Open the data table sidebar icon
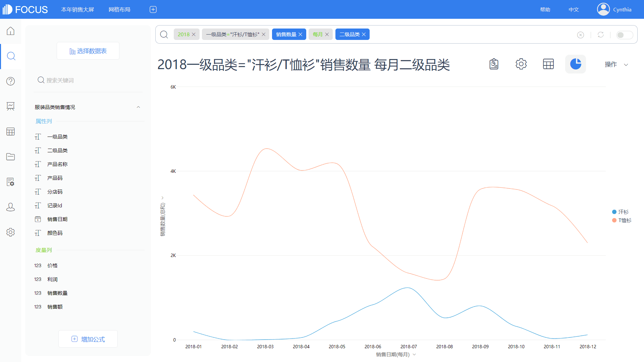 click(10, 132)
